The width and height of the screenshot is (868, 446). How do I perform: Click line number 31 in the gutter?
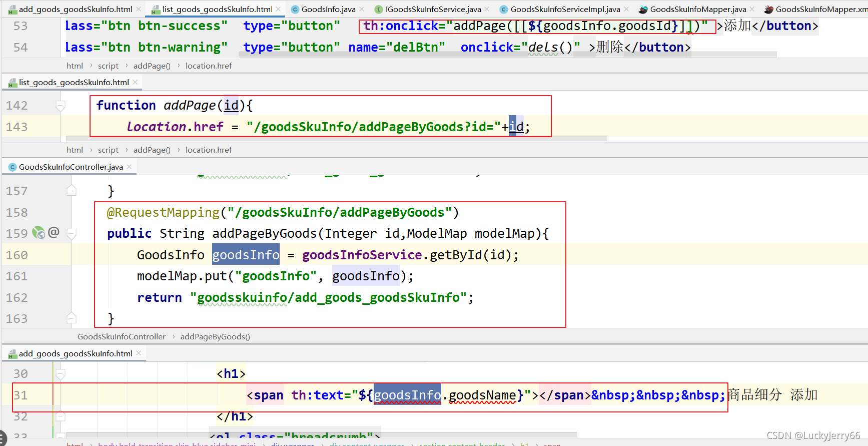21,395
